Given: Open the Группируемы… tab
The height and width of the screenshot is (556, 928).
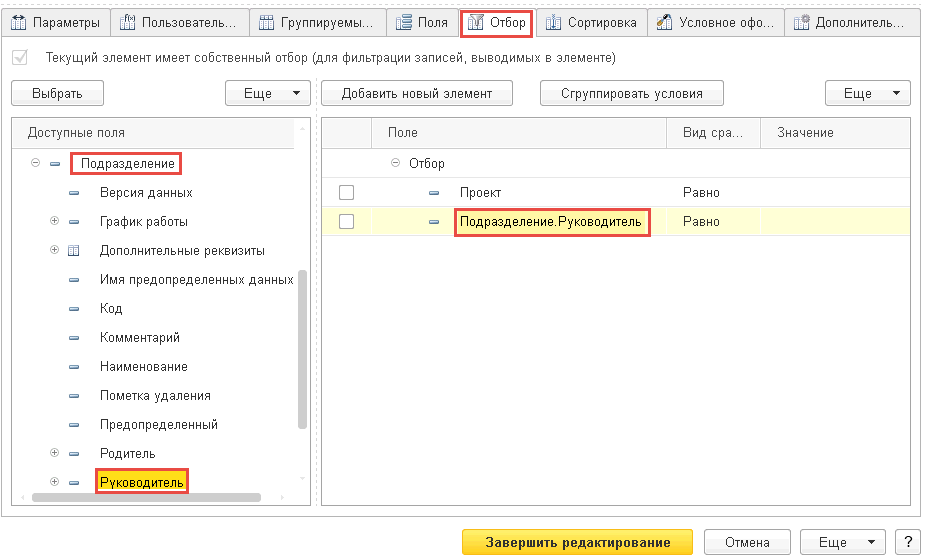Looking at the screenshot, I should (x=317, y=23).
